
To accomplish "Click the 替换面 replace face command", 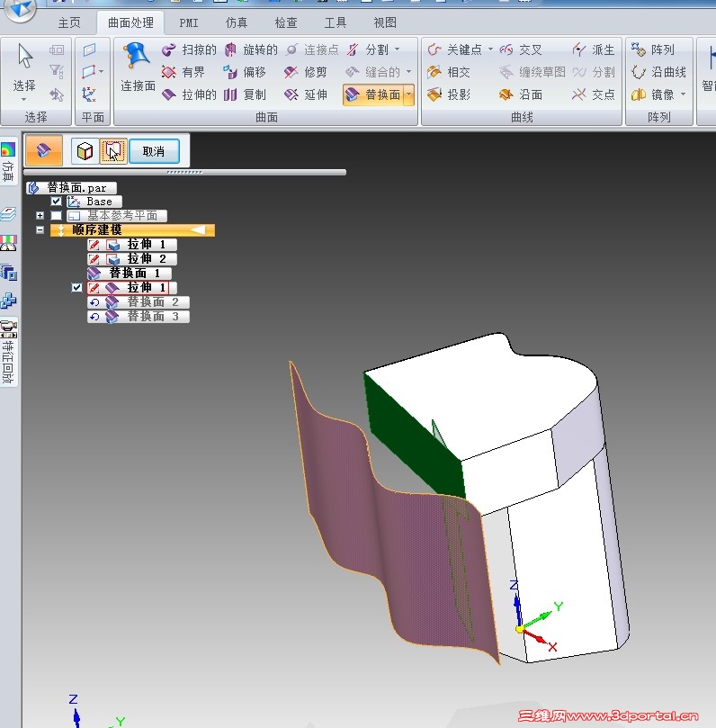I will (x=373, y=94).
